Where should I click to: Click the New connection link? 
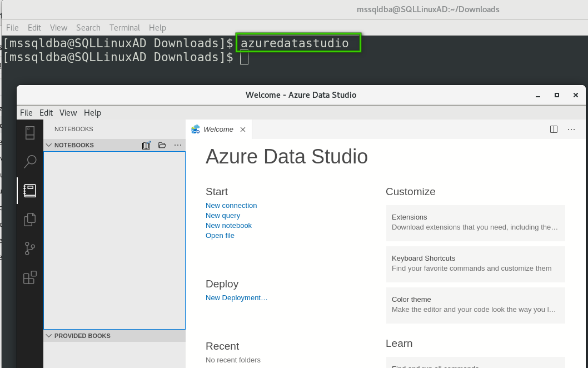(x=231, y=206)
